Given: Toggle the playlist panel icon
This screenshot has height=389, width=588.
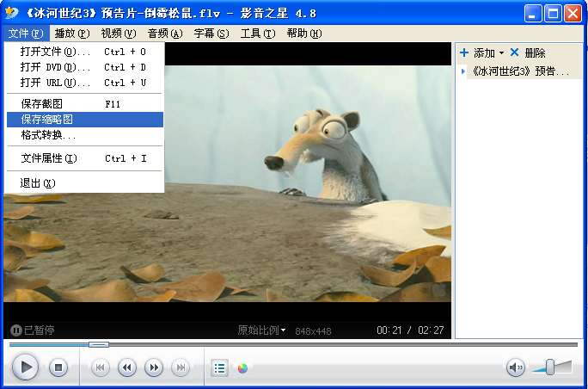Looking at the screenshot, I should pyautogui.click(x=220, y=368).
